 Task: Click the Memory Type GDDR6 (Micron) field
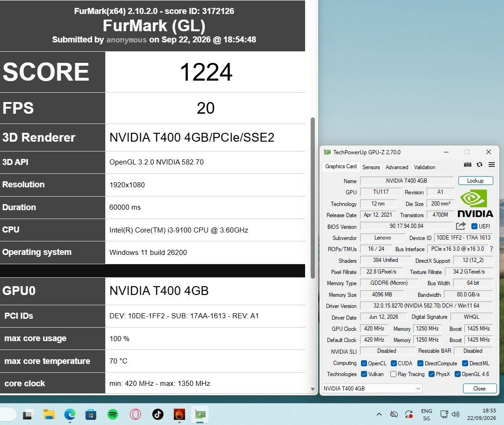(x=389, y=283)
